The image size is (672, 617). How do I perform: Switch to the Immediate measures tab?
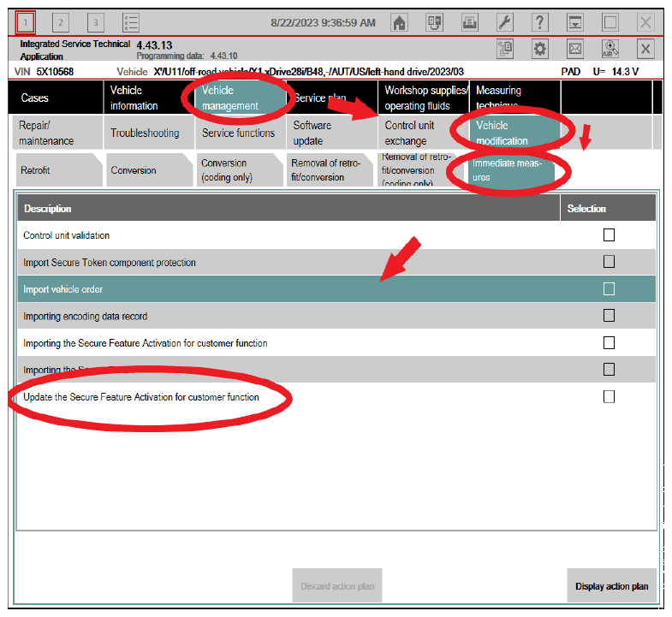507,169
